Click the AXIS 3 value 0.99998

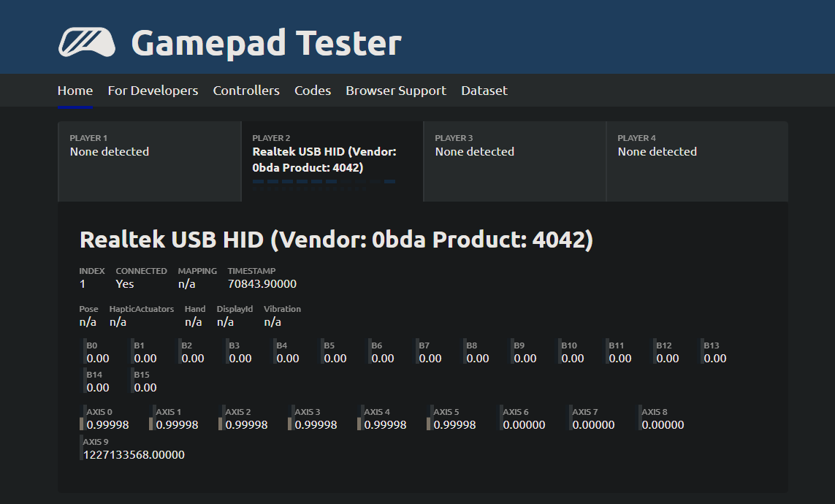pyautogui.click(x=316, y=425)
